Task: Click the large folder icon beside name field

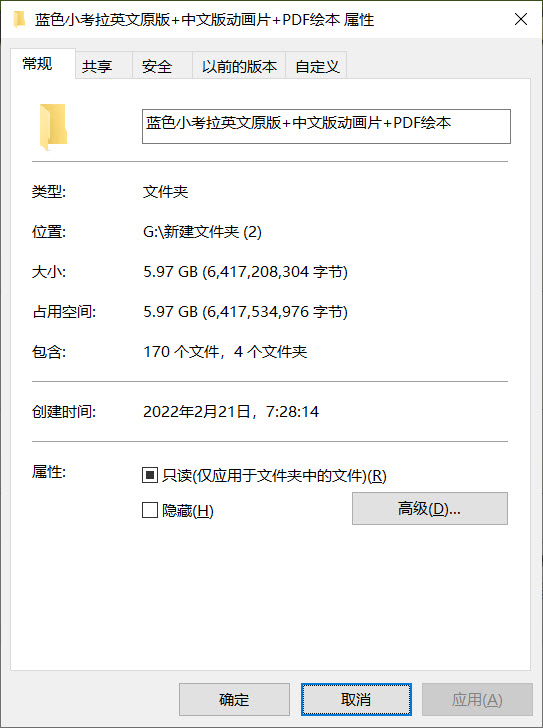Action: click(x=53, y=127)
